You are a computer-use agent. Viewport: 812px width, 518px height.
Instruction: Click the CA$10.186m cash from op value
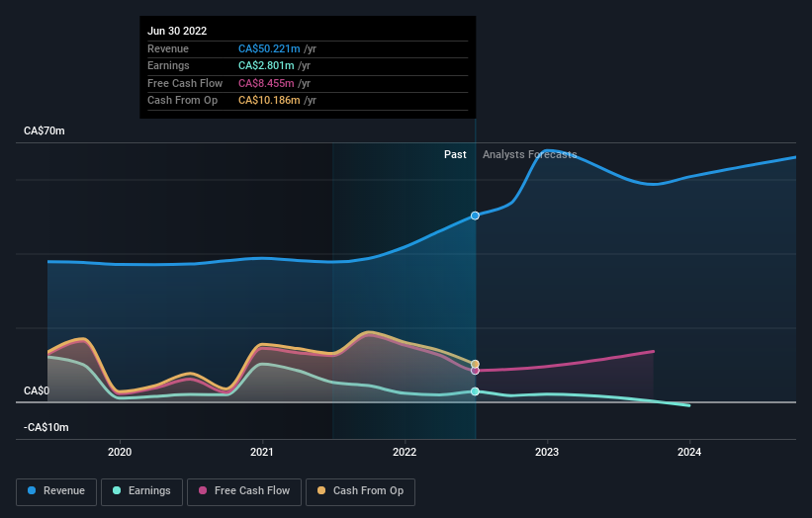[x=269, y=101]
